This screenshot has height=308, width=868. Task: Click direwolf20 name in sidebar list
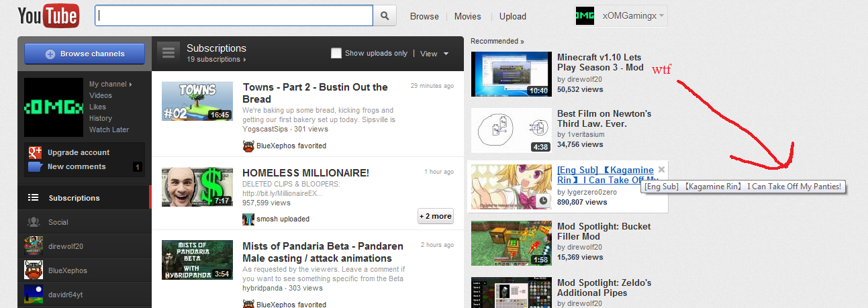[66, 246]
